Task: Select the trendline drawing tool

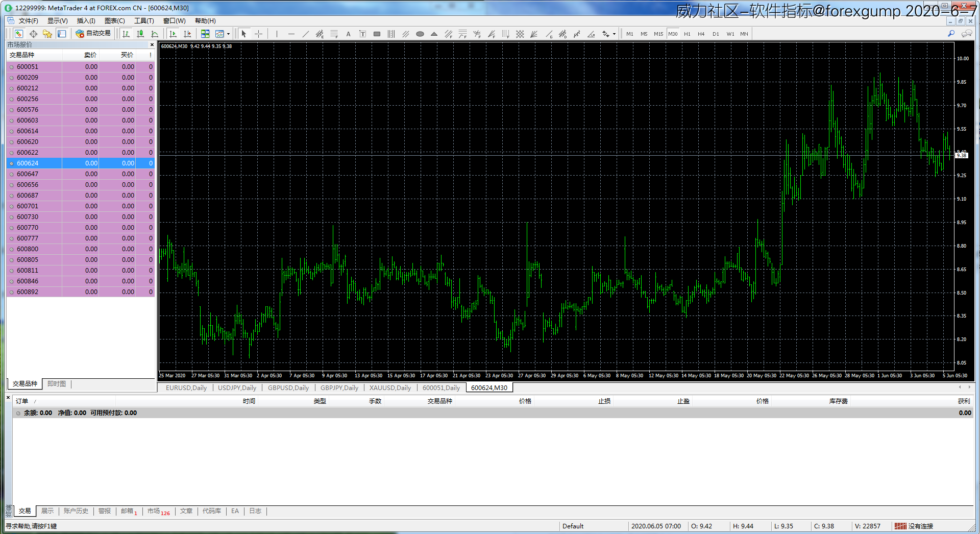Action: 305,34
